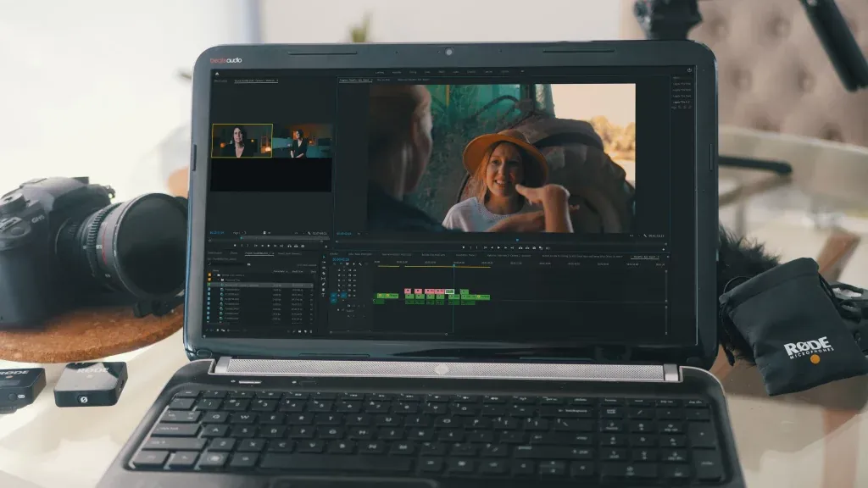868x488 pixels.
Task: Switch to the Editing workspace tab at top
Action: [x=413, y=72]
